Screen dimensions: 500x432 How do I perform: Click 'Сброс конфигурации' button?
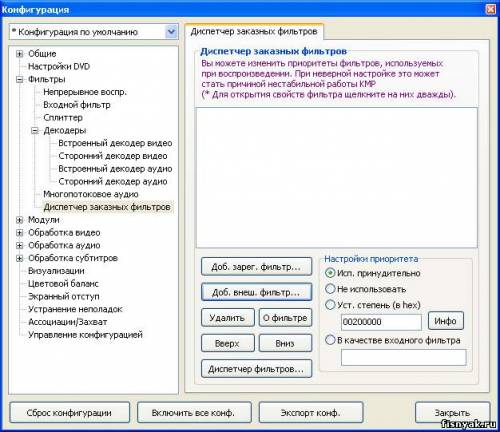pos(69,413)
